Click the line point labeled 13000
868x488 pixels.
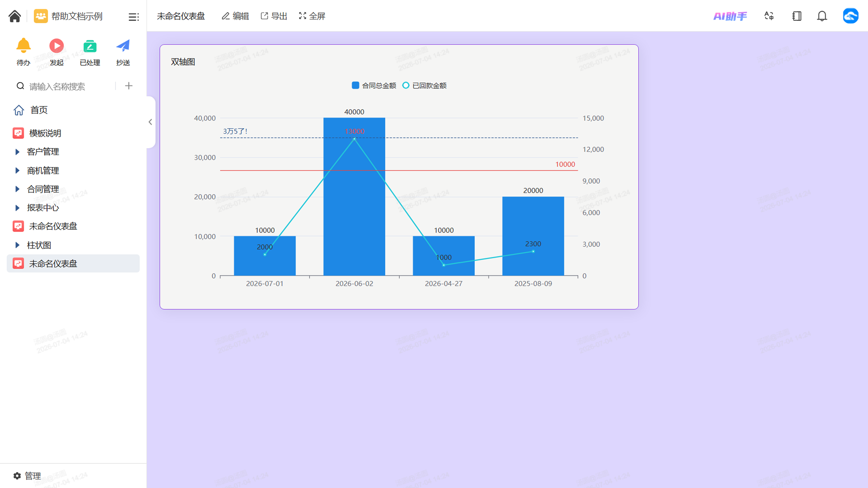coord(354,139)
